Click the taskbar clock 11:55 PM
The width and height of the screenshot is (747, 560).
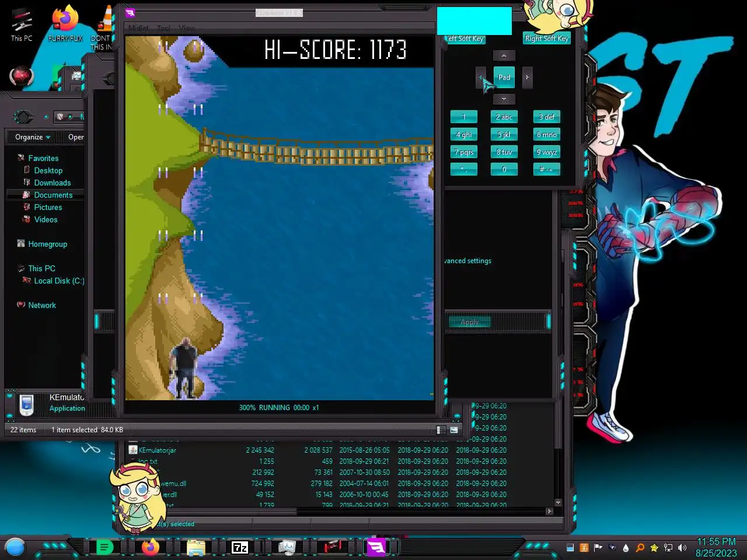716,542
